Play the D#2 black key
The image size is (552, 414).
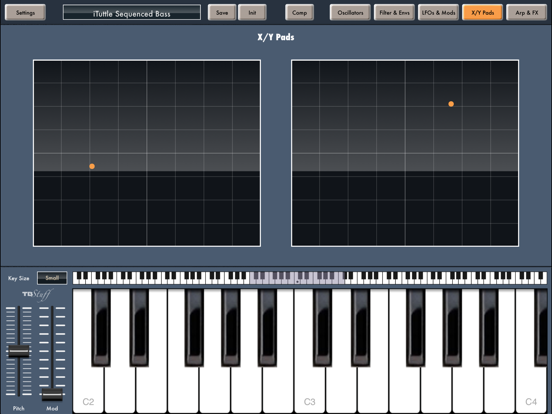coord(139,327)
